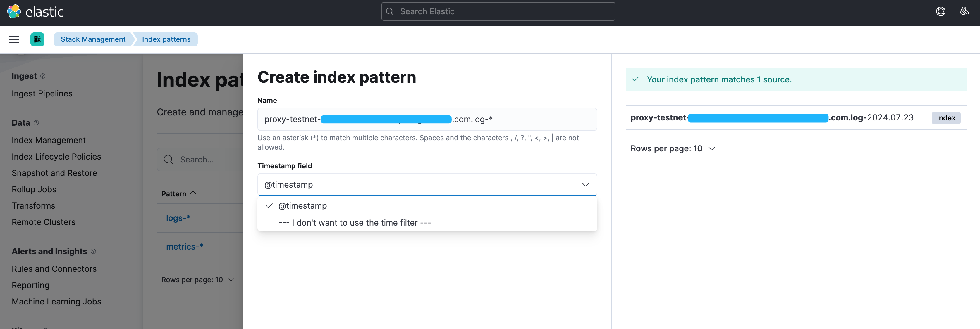Open the help menu icon
The image size is (980, 329).
(x=941, y=11)
